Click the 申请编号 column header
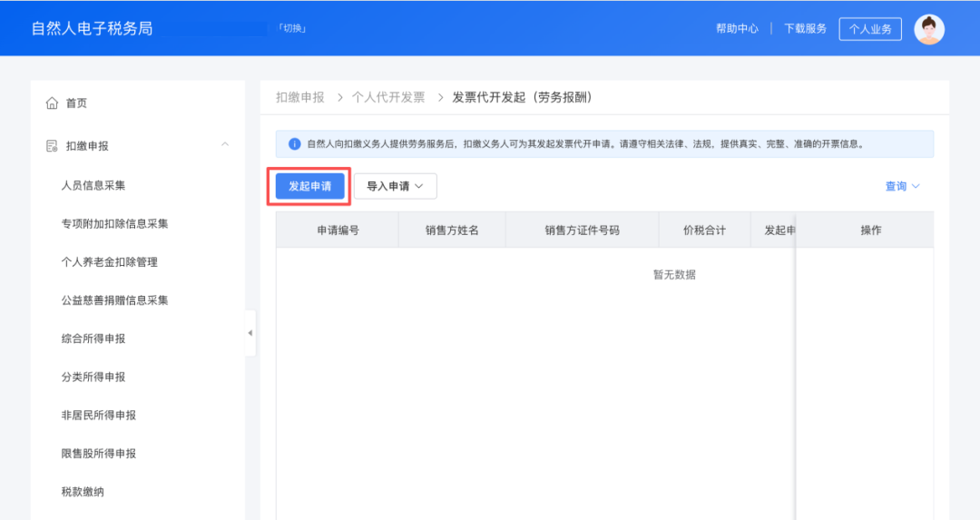The height and width of the screenshot is (520, 980). (x=338, y=230)
